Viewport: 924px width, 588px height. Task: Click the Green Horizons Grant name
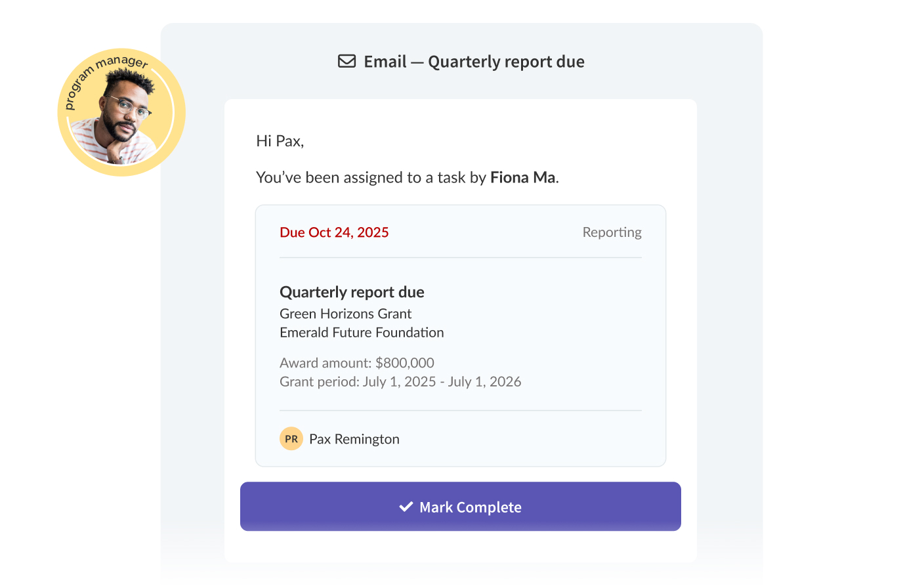coord(345,314)
